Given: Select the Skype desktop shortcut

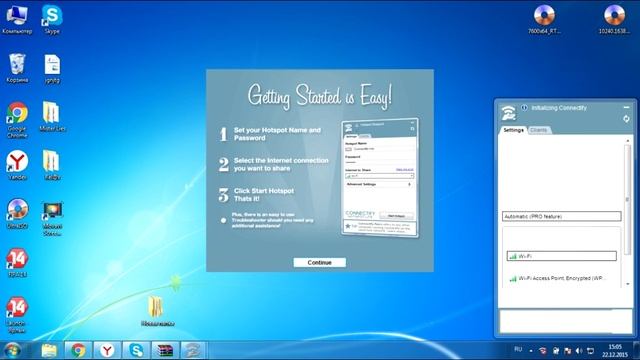Looking at the screenshot, I should (x=52, y=20).
